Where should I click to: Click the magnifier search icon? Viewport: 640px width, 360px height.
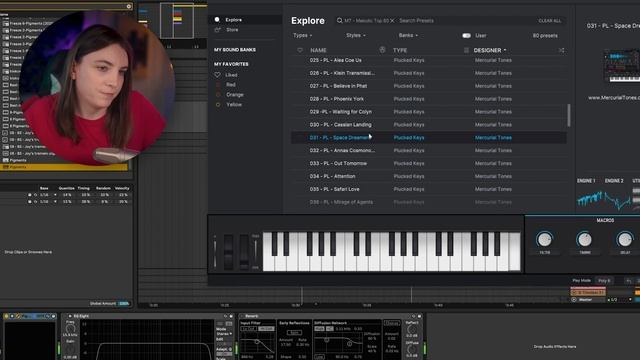[x=339, y=20]
